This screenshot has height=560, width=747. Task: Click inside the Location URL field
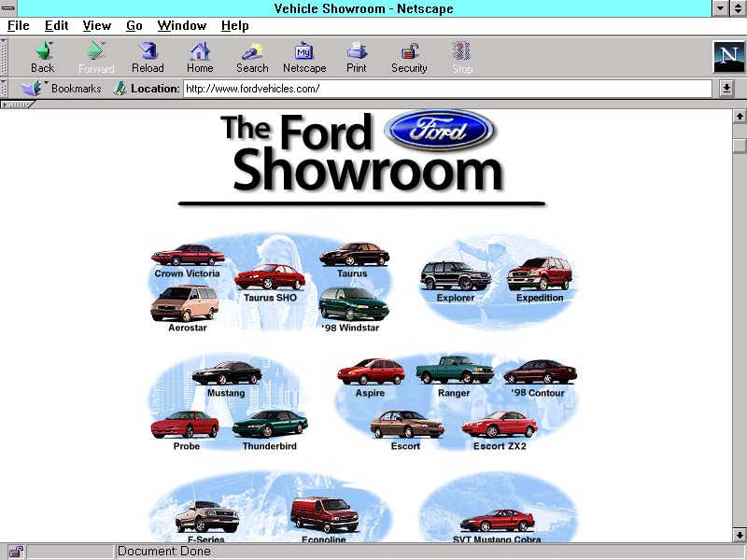(447, 89)
